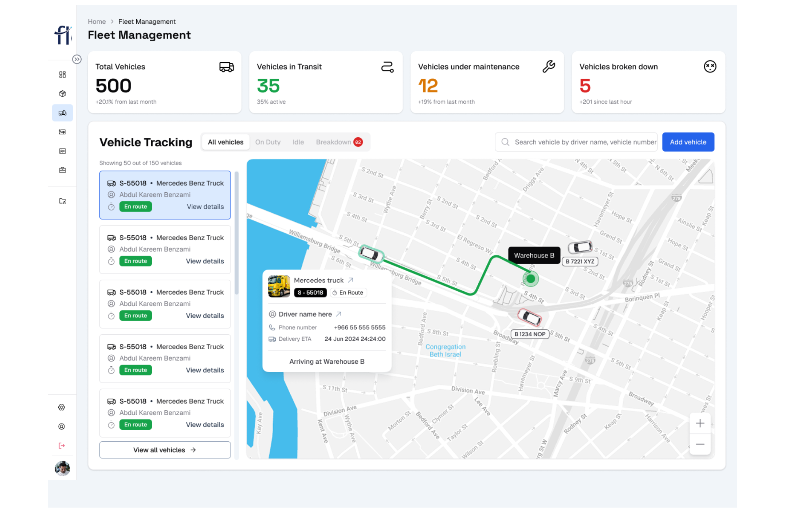
Task: Open View details on the fourth vehicle card
Action: (x=205, y=370)
